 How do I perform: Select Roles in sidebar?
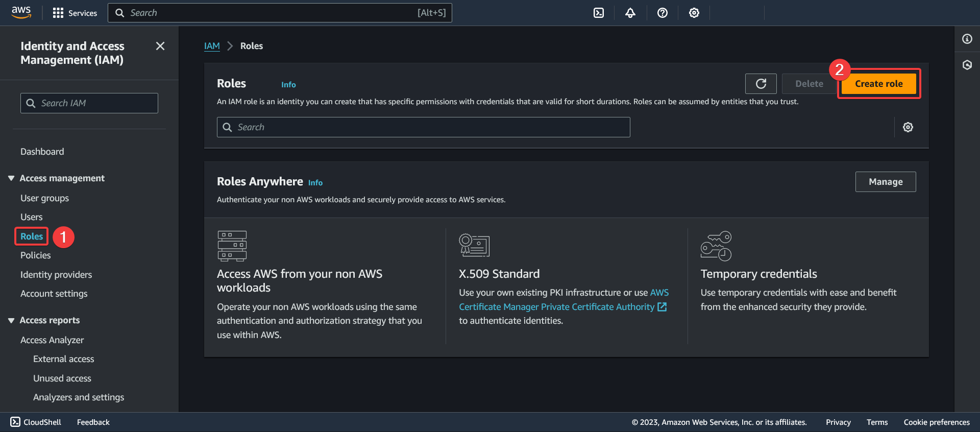coord(32,236)
